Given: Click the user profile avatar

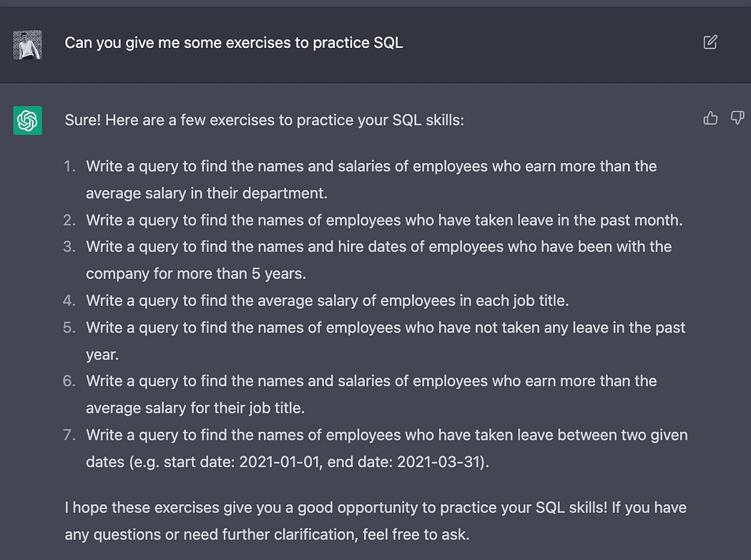Looking at the screenshot, I should [28, 44].
